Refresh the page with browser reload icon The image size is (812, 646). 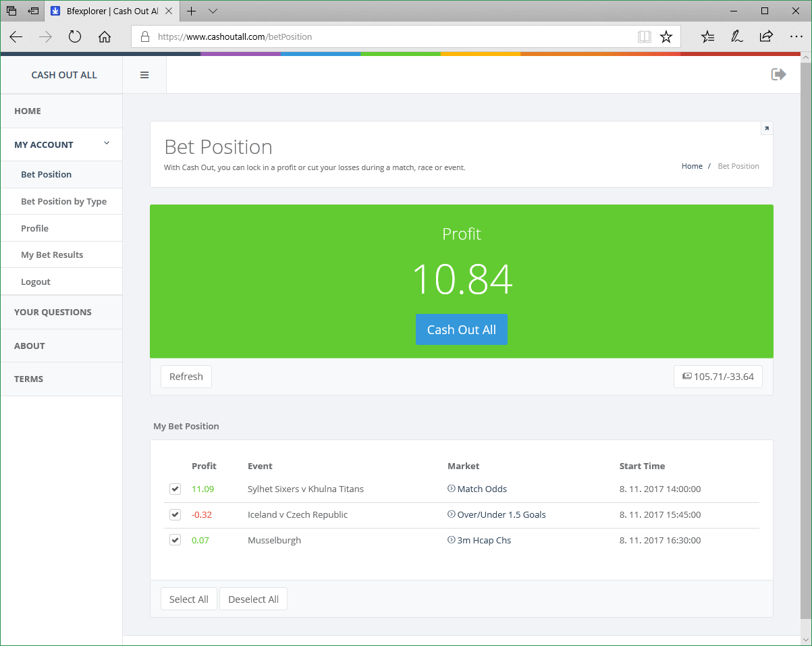[x=75, y=37]
